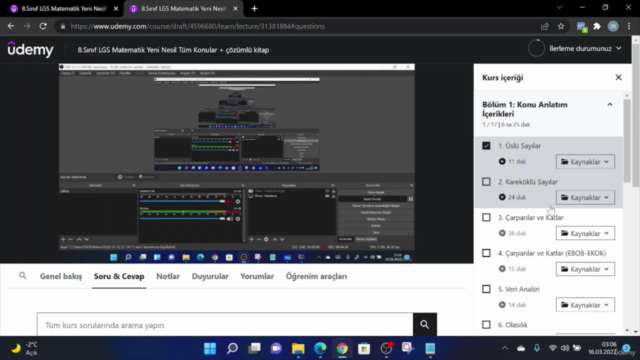Uncheck the 1. Üslü Sayılar checkbox
This screenshot has height=360, width=640.
point(486,146)
